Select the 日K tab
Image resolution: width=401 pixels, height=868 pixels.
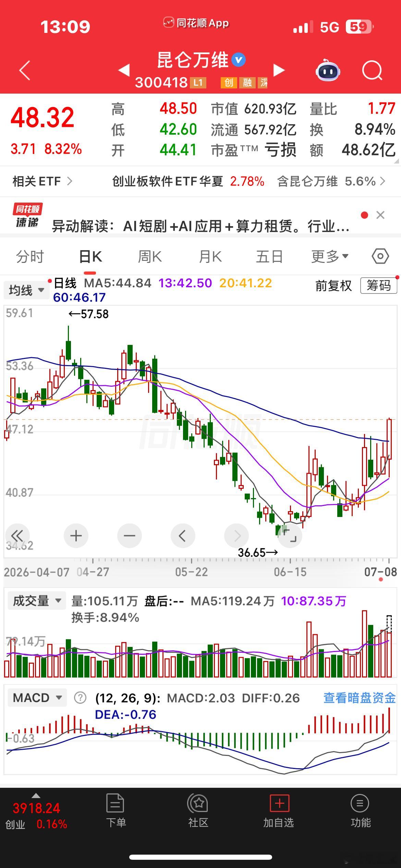pyautogui.click(x=90, y=256)
